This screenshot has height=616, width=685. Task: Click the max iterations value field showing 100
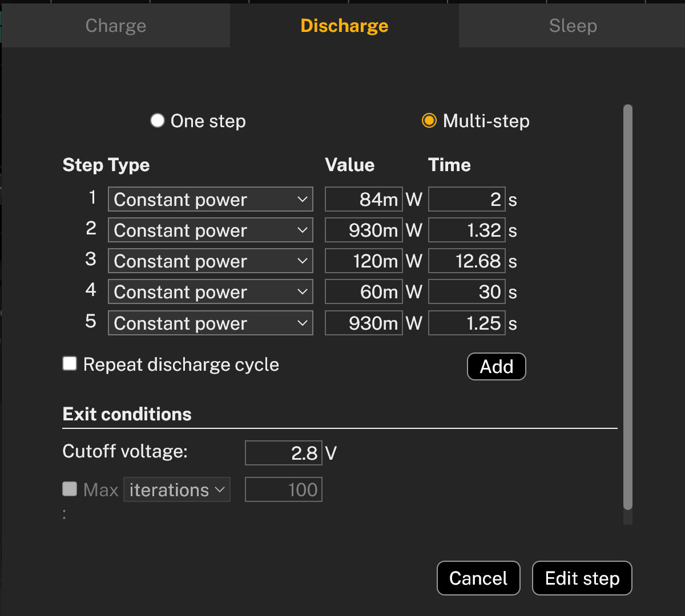pos(283,489)
